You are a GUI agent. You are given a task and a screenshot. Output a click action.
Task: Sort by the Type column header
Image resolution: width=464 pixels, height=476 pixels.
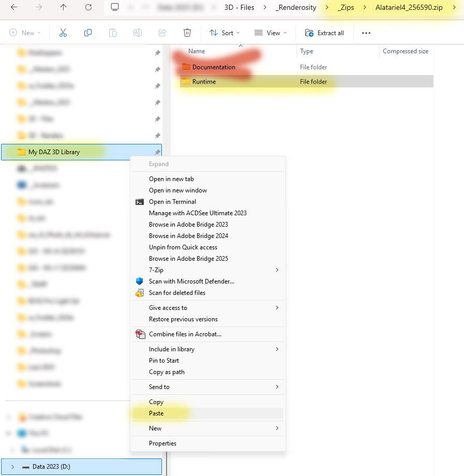tap(307, 51)
